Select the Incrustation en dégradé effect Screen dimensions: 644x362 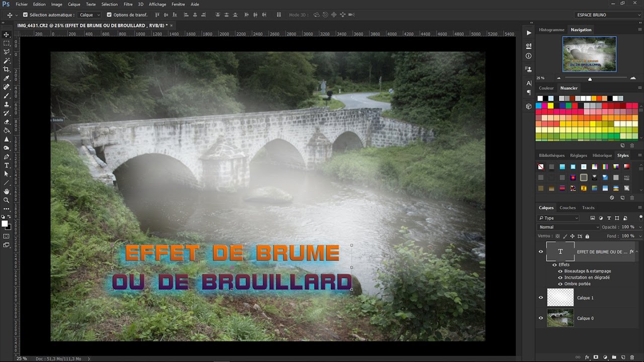point(587,278)
